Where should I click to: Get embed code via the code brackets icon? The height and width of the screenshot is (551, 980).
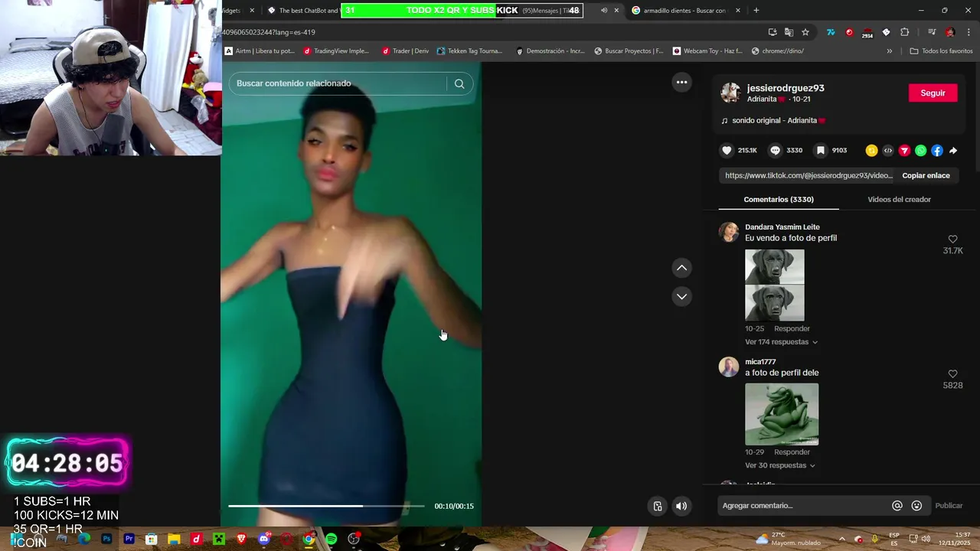[888, 151]
